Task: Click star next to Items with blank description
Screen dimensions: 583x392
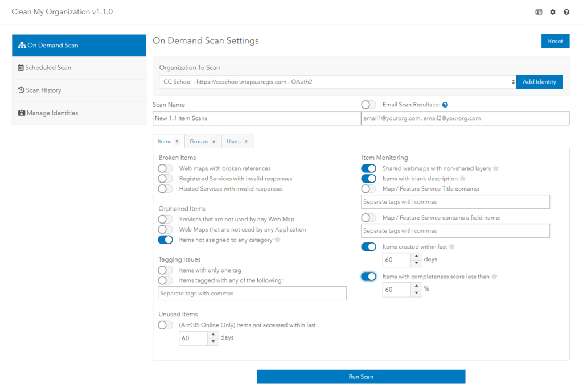Action: pos(463,179)
